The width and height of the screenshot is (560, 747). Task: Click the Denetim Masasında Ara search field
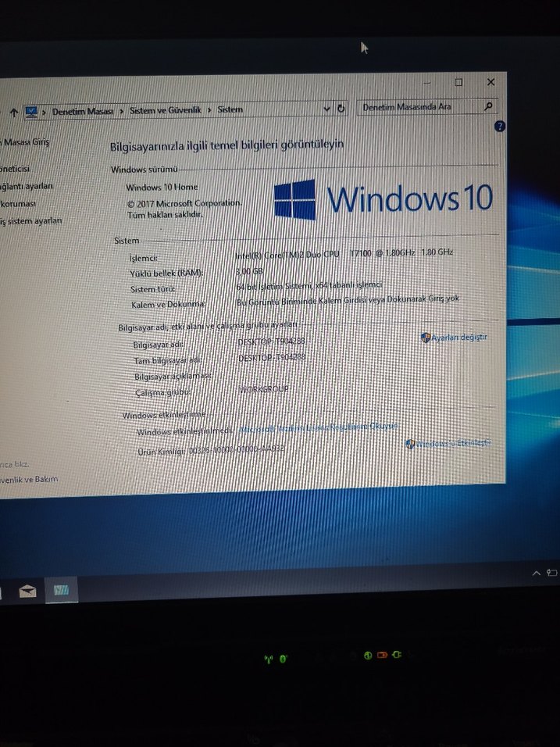[418, 107]
